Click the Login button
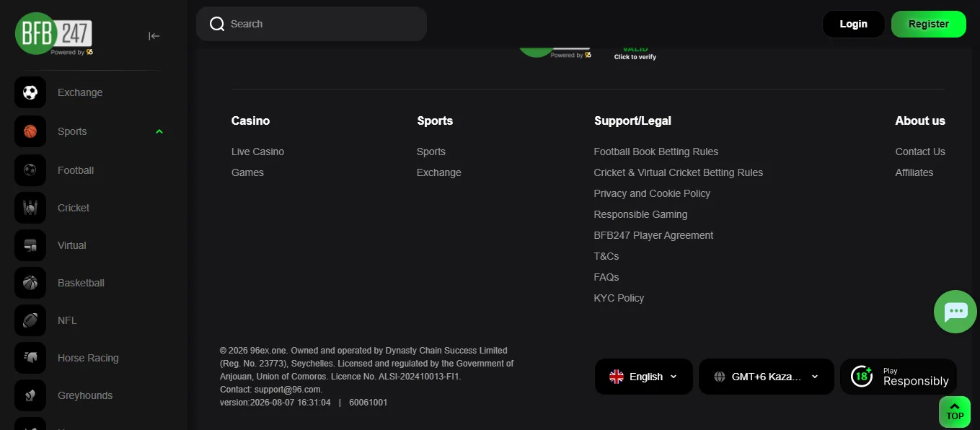This screenshot has width=980, height=430. pyautogui.click(x=854, y=24)
